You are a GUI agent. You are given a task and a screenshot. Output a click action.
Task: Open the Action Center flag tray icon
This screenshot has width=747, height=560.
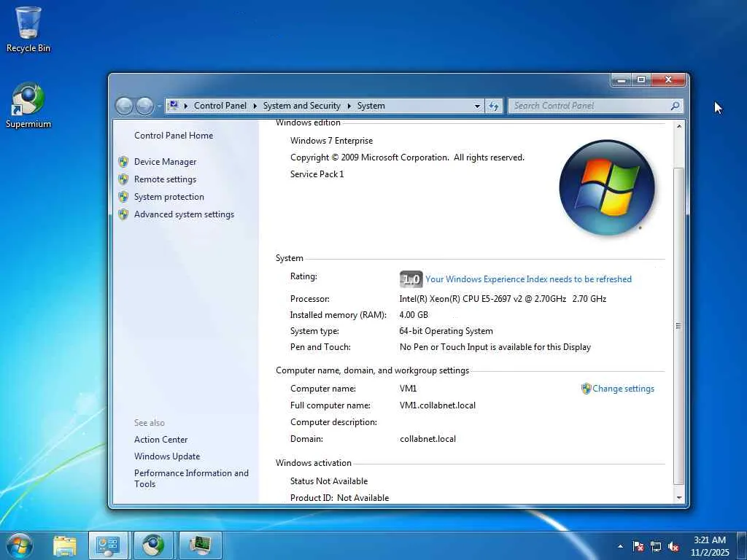tap(638, 546)
